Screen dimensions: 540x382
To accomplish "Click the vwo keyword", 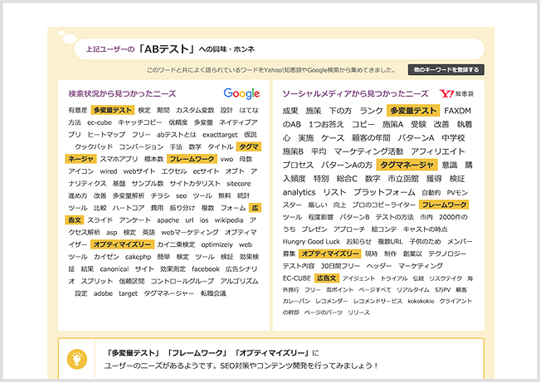I will coord(227,159).
